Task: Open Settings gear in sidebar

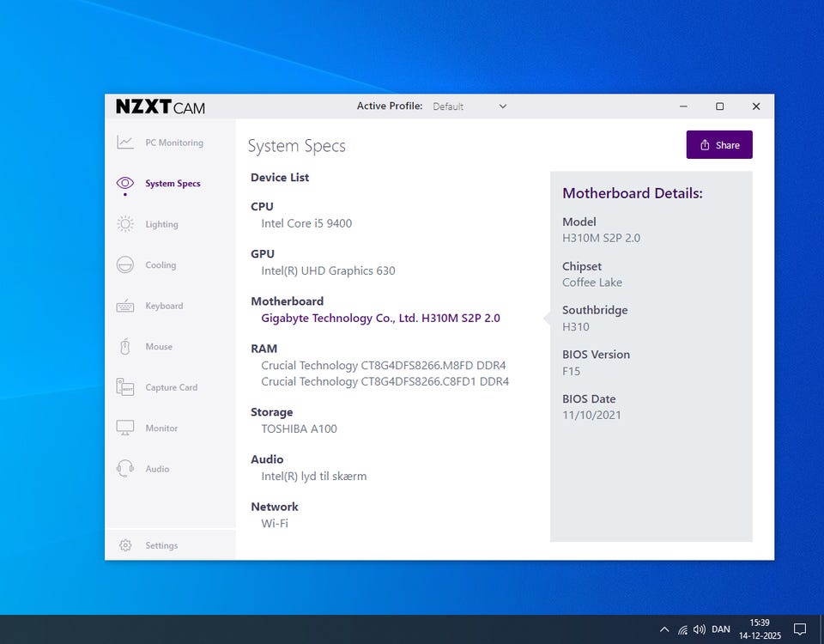Action: coord(125,545)
